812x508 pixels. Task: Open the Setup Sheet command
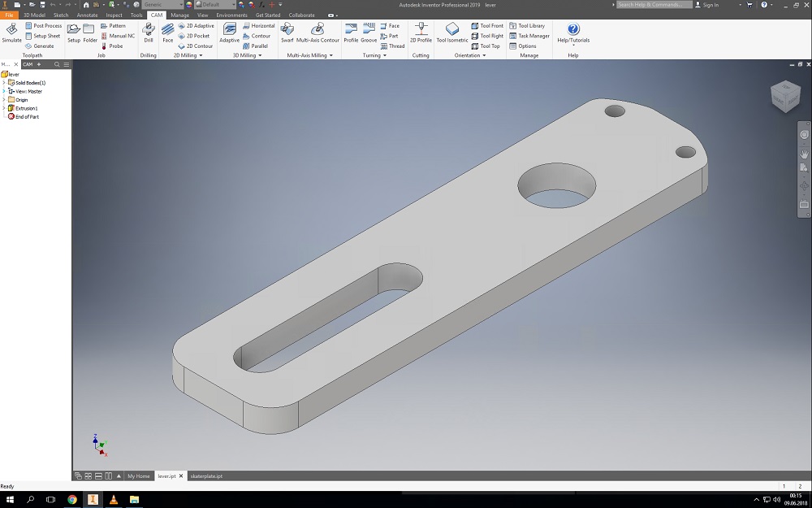point(43,36)
